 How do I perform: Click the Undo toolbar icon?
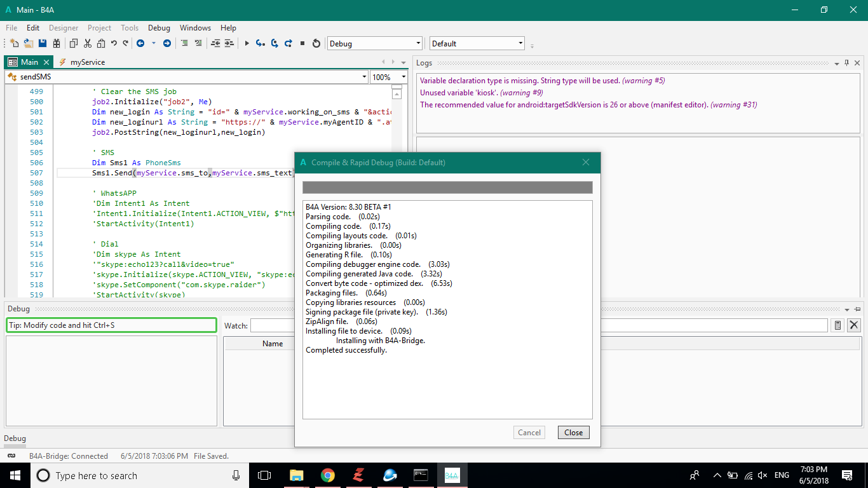114,44
